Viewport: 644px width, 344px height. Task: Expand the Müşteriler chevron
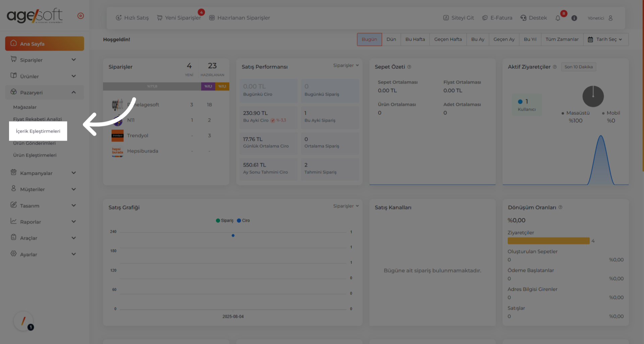pyautogui.click(x=74, y=189)
